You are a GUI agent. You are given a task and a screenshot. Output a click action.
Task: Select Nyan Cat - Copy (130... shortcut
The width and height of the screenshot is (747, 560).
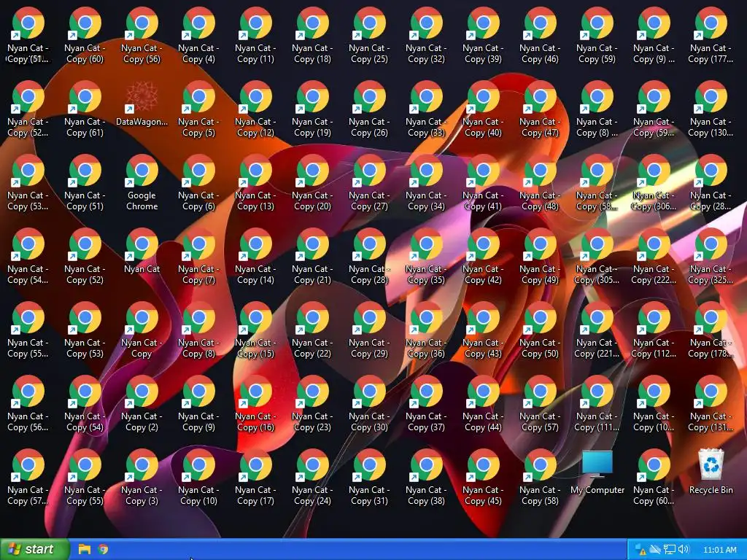tap(711, 109)
